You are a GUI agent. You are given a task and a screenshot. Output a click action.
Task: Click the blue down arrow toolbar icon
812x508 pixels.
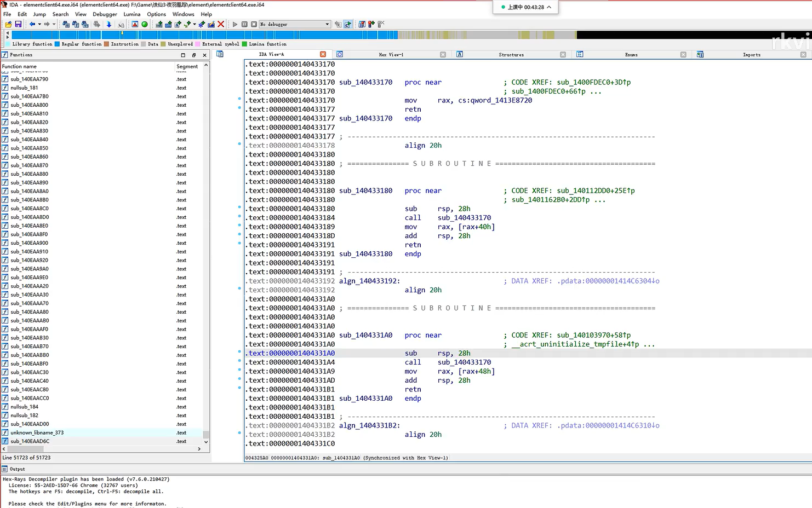click(x=108, y=24)
